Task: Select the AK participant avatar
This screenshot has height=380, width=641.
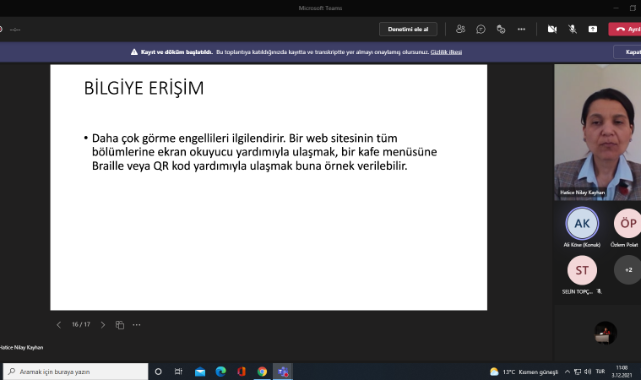Action: click(x=582, y=223)
